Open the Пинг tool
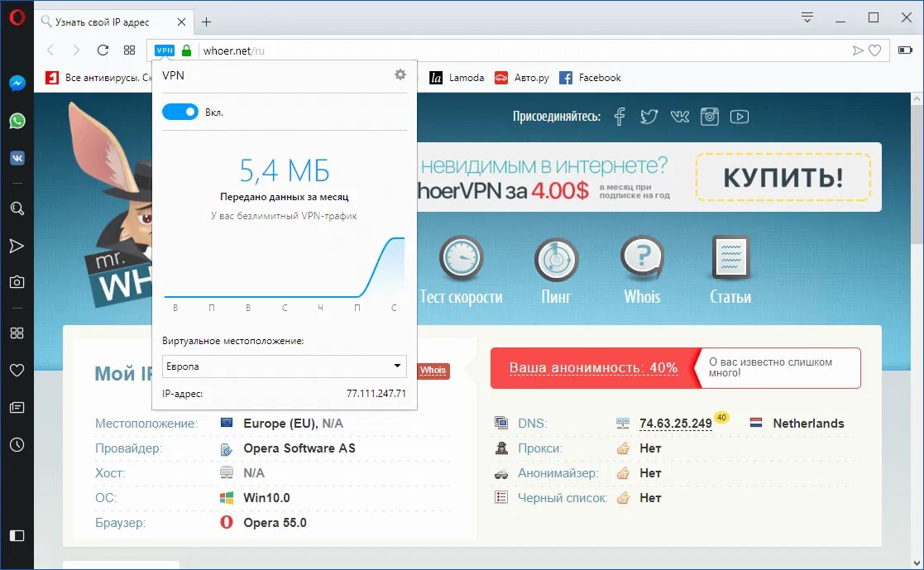The width and height of the screenshot is (924, 570). point(556,270)
